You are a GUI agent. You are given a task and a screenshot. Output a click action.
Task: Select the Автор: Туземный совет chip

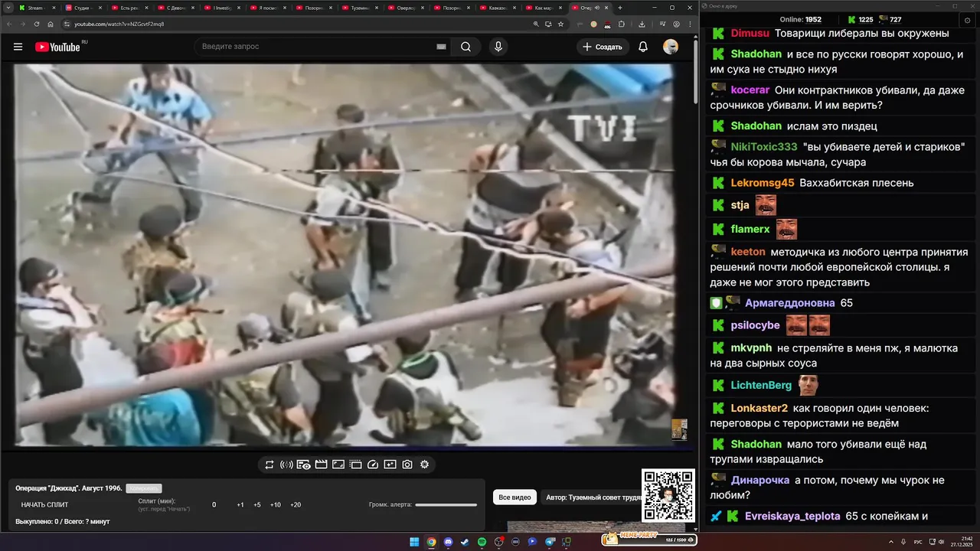593,497
